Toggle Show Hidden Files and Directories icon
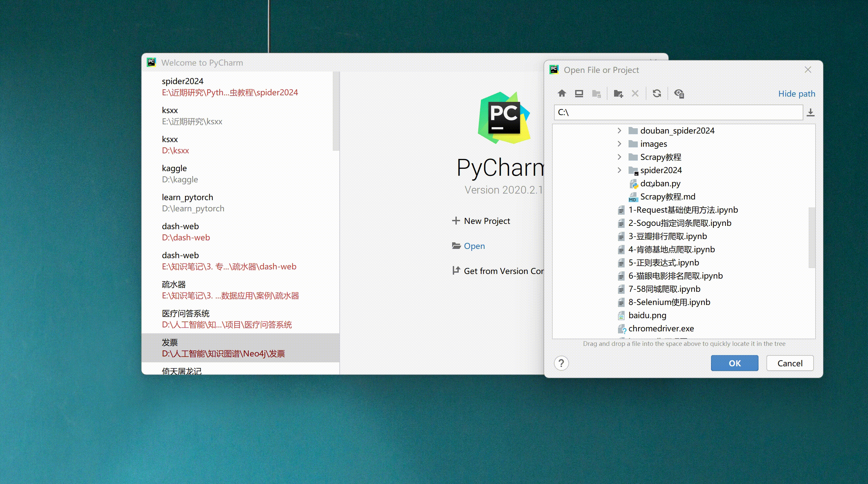 (x=679, y=93)
